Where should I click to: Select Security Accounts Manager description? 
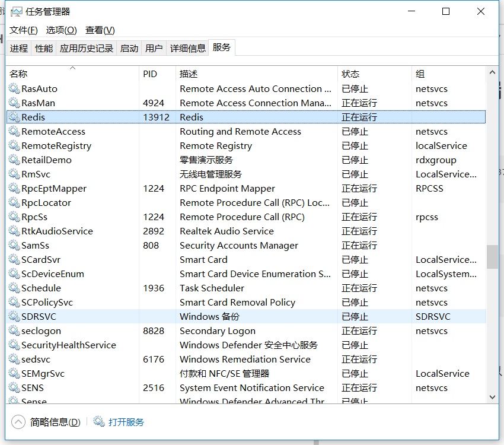[x=239, y=246]
